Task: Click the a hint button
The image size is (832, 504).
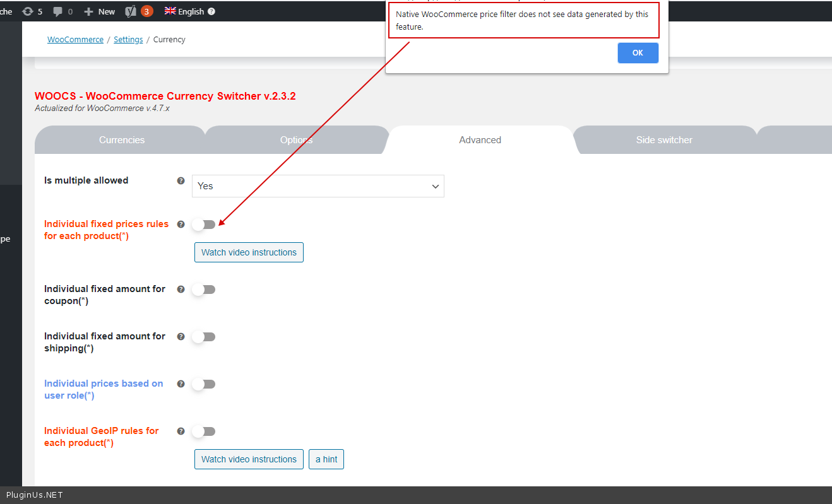Action: [326, 459]
